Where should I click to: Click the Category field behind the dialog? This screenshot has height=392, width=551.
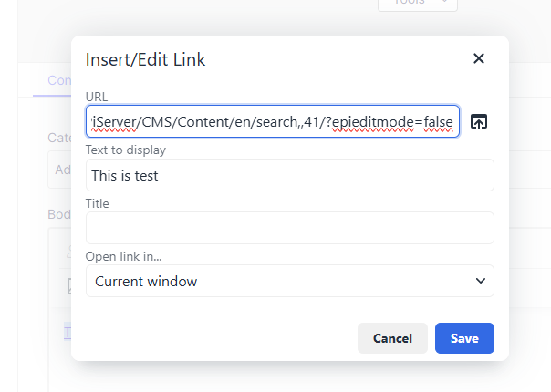(x=61, y=169)
